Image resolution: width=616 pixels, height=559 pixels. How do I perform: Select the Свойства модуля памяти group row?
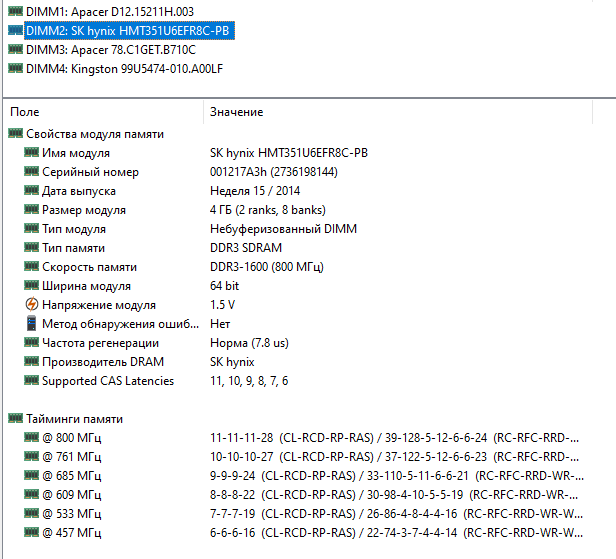[x=95, y=134]
